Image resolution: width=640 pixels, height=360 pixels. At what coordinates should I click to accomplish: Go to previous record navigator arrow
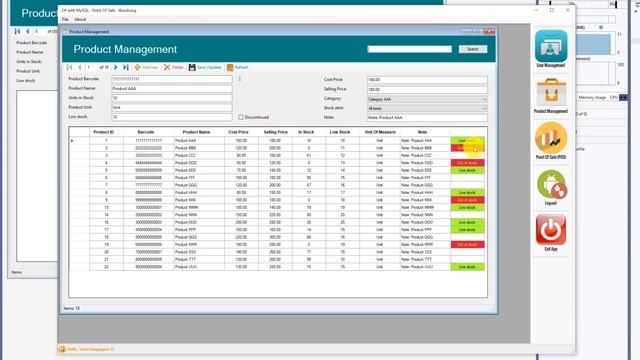80,67
